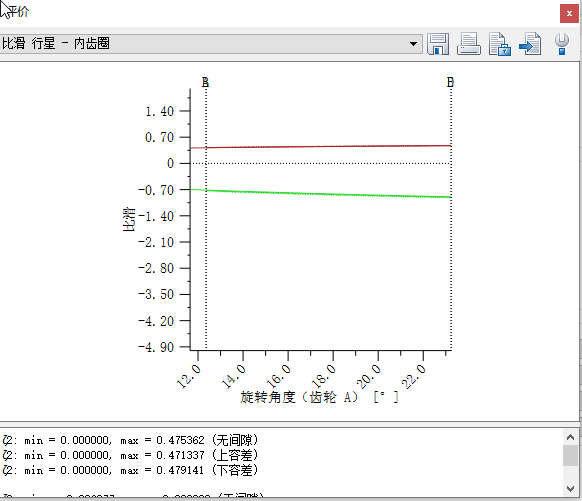Click the Print graph icon
The image size is (582, 501).
click(x=469, y=44)
